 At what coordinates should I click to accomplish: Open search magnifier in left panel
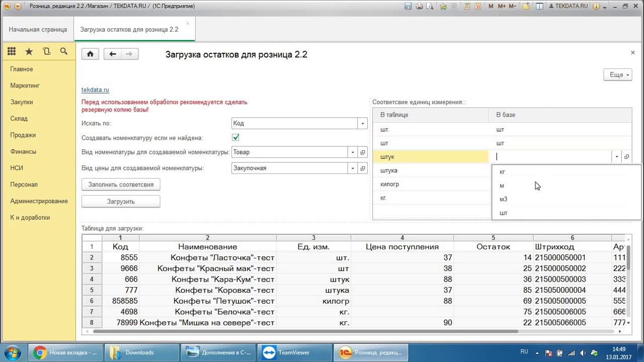(64, 51)
